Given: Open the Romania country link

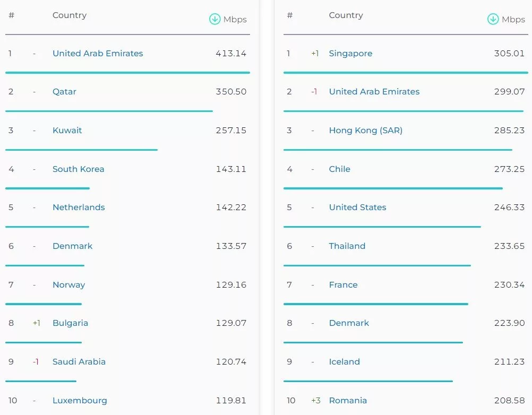Looking at the screenshot, I should 348,401.
